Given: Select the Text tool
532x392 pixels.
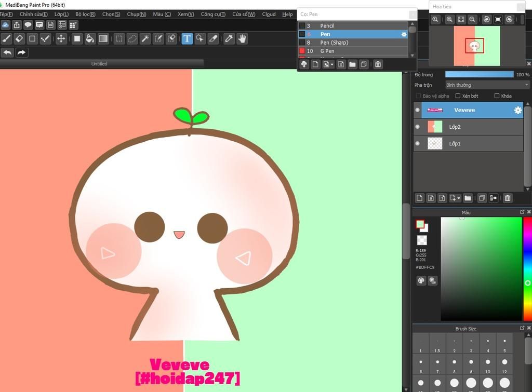Looking at the screenshot, I should click(x=187, y=38).
